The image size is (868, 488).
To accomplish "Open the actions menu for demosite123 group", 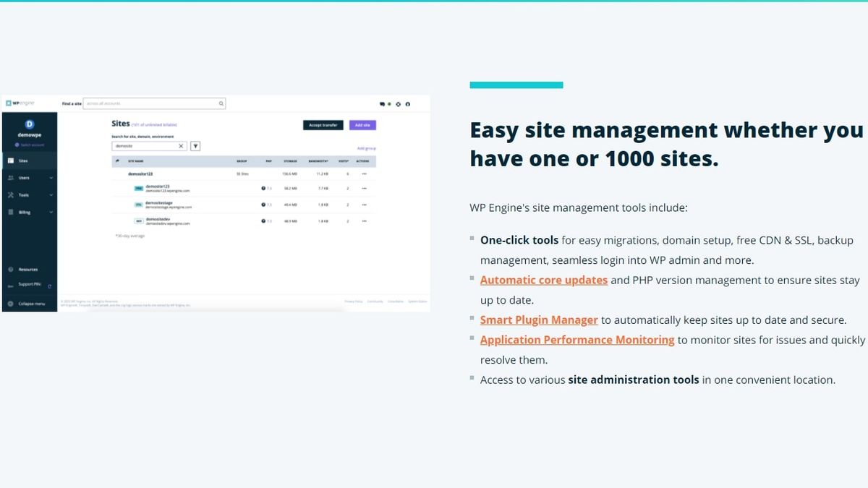I will pyautogui.click(x=364, y=174).
